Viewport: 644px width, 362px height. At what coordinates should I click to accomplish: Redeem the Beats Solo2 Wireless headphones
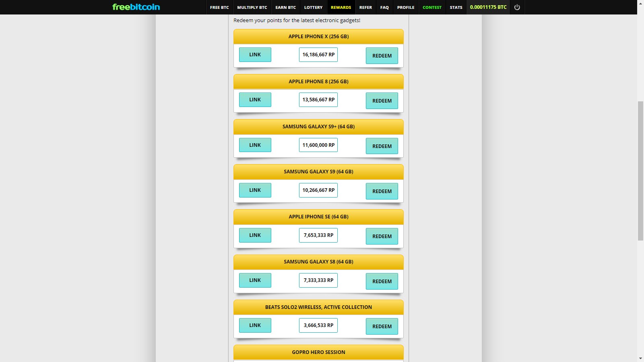tap(382, 326)
